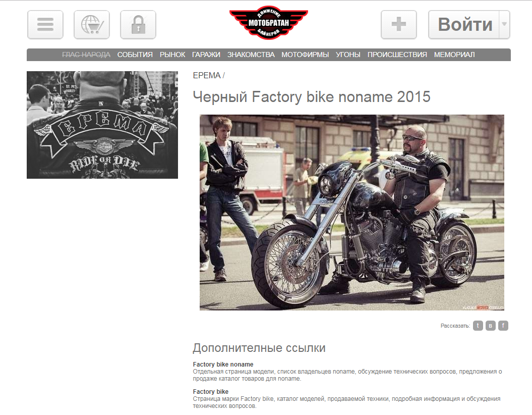
Task: Share via the 't' social icon
Action: [478, 326]
